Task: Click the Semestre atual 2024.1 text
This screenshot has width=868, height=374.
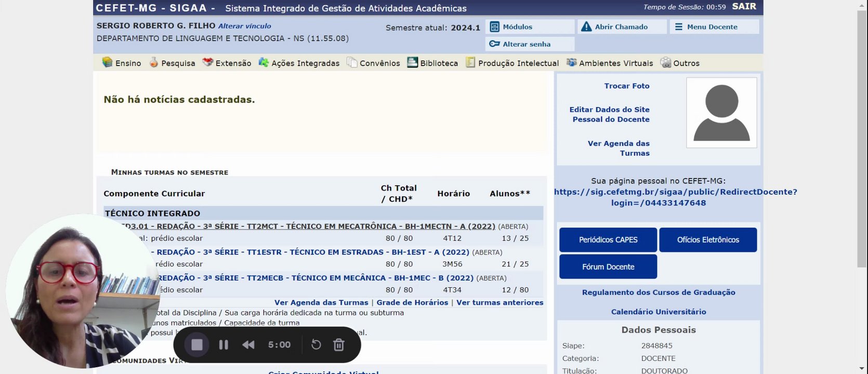Action: pyautogui.click(x=433, y=28)
